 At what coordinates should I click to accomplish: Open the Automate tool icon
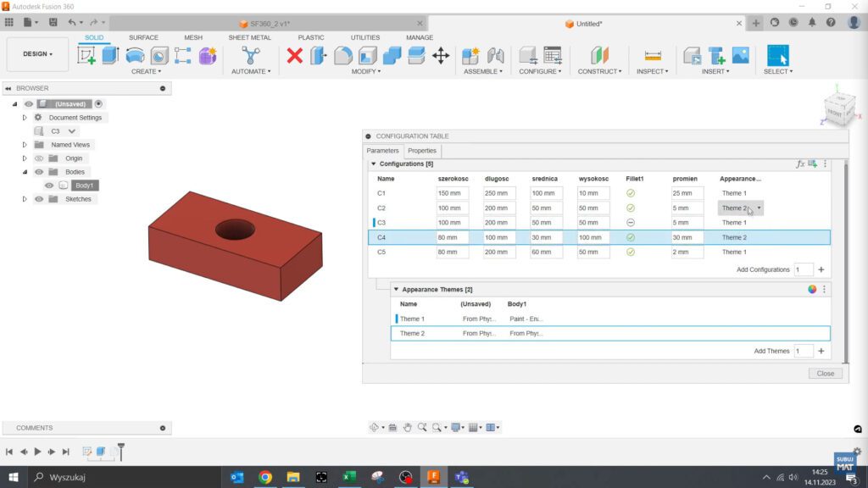251,56
